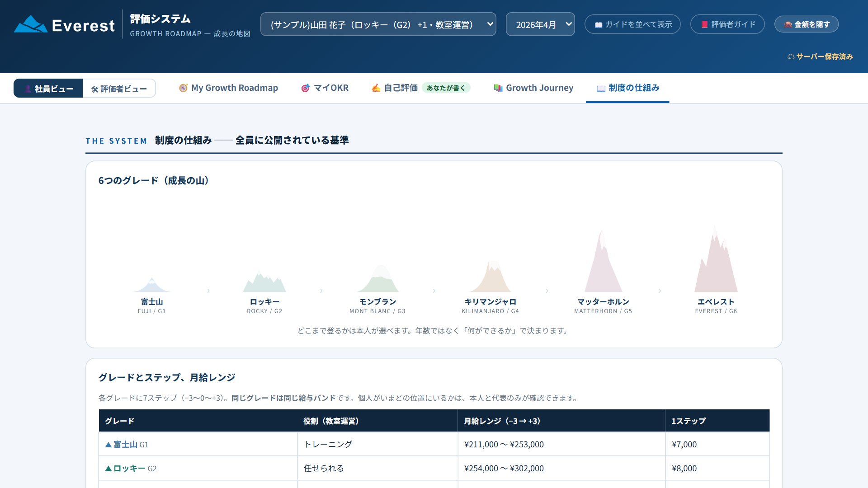Click the ROCKY / G2 label
Screen dimensions: 868x488
(264, 311)
